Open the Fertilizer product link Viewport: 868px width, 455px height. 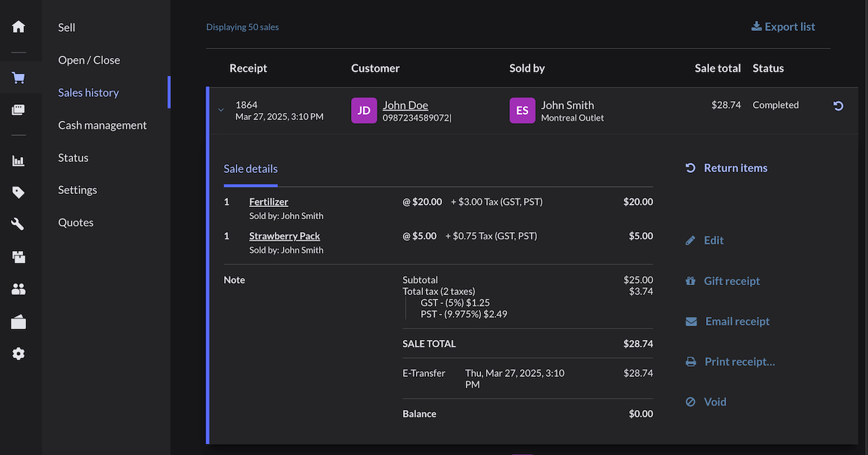pyautogui.click(x=268, y=202)
